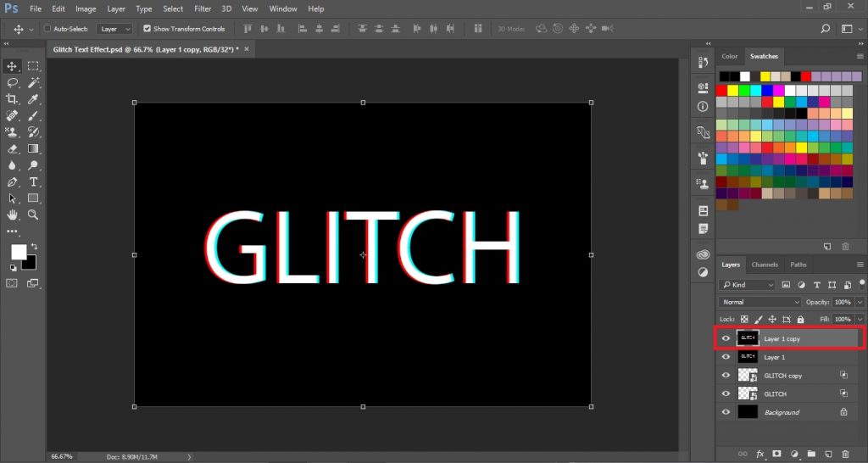868x463 pixels.
Task: Click the zoom percentage field 66.67%
Action: (61, 457)
